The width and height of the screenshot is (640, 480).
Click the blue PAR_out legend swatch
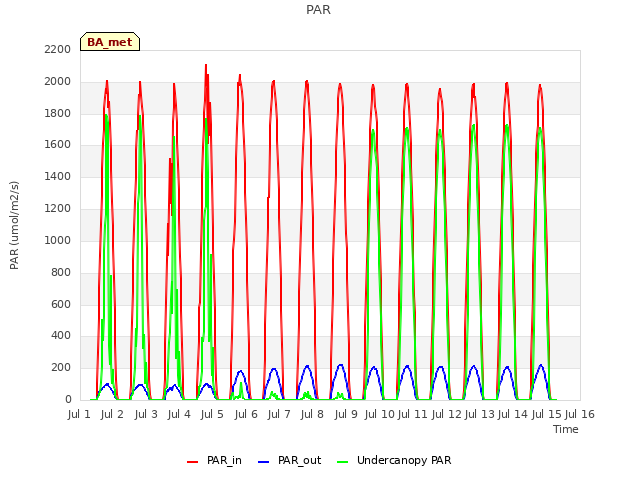pyautogui.click(x=263, y=462)
